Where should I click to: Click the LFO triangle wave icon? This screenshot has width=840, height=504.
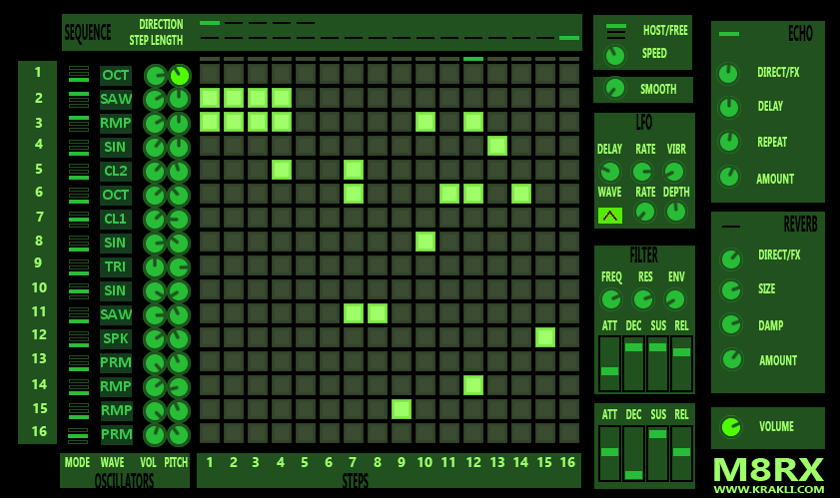click(x=609, y=215)
